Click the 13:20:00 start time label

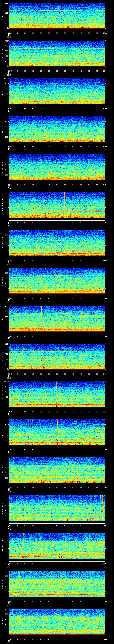[9, 260]
